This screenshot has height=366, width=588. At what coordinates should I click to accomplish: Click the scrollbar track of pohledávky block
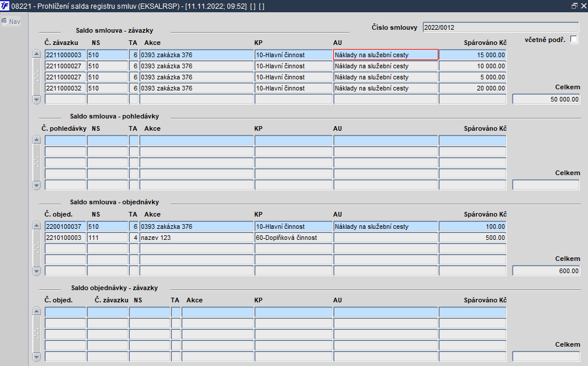pyautogui.click(x=36, y=163)
